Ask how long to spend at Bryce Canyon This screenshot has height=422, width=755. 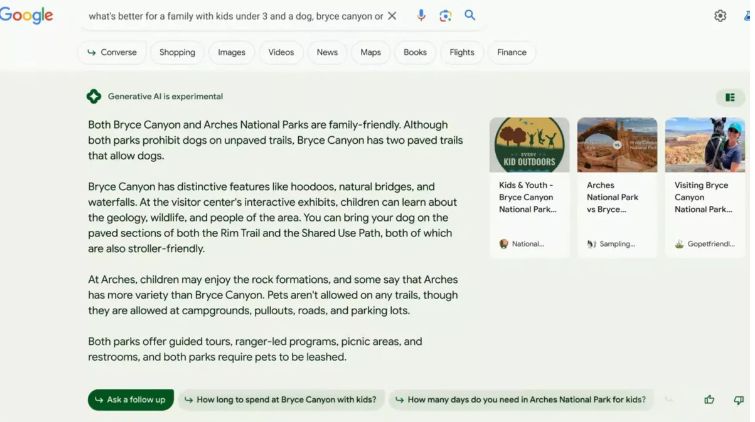(281, 400)
